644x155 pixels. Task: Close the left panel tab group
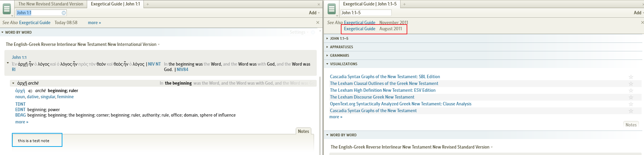pyautogui.click(x=319, y=4)
